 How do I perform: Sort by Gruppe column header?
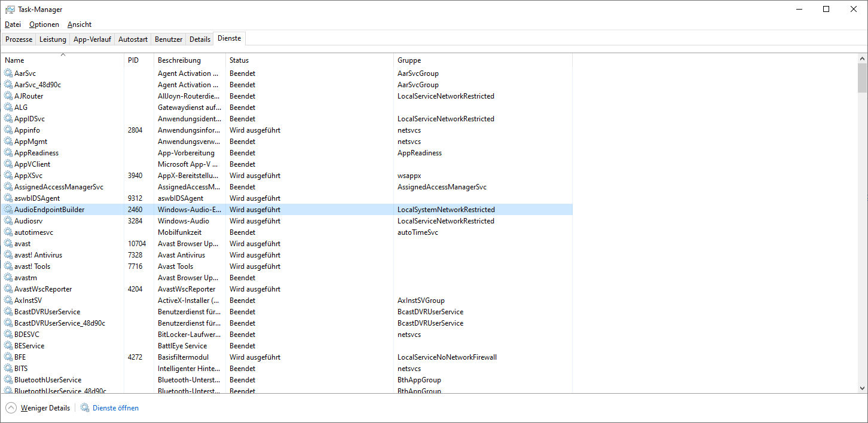coord(482,60)
